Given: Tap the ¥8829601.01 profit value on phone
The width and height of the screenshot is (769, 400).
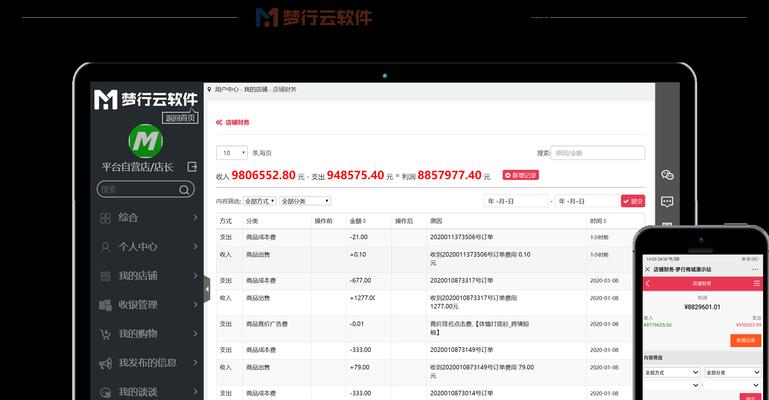Looking at the screenshot, I should tap(702, 307).
